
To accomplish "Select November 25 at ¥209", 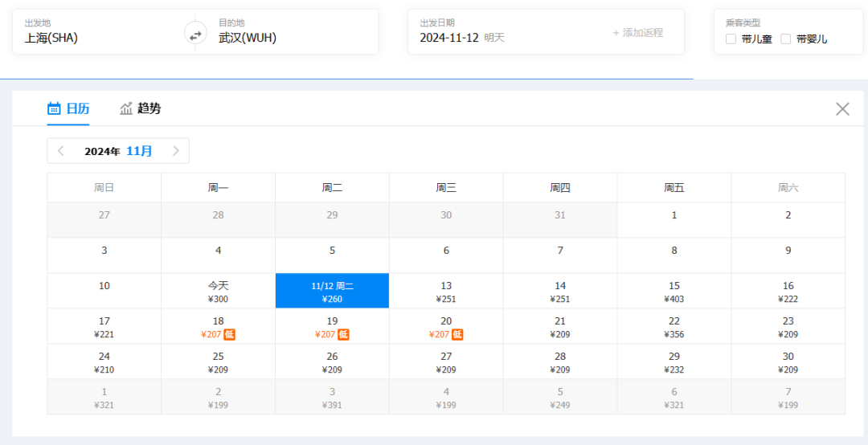I will [x=218, y=361].
